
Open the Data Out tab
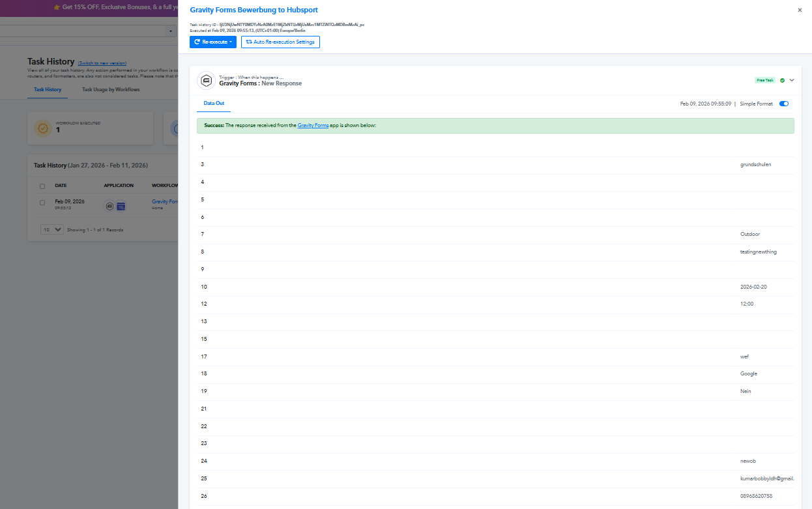point(214,104)
